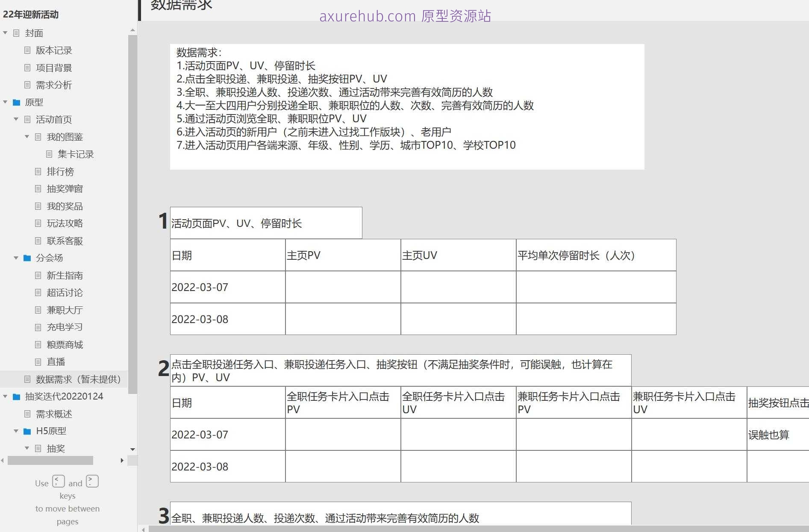Viewport: 809px width, 532px height.
Task: Select the 集卡记录 page
Action: click(76, 154)
